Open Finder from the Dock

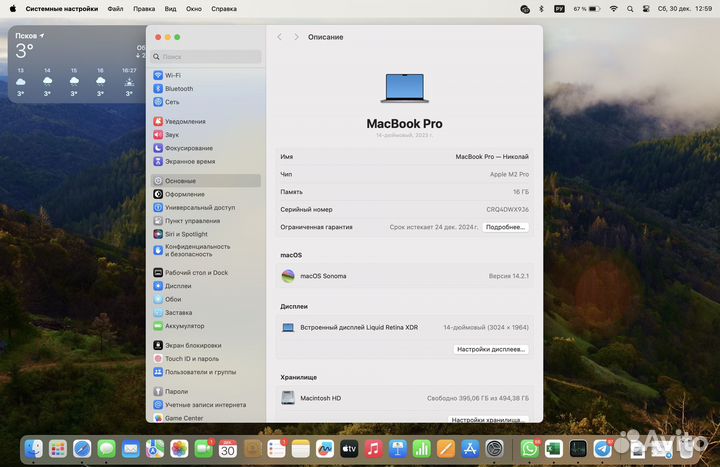34,449
